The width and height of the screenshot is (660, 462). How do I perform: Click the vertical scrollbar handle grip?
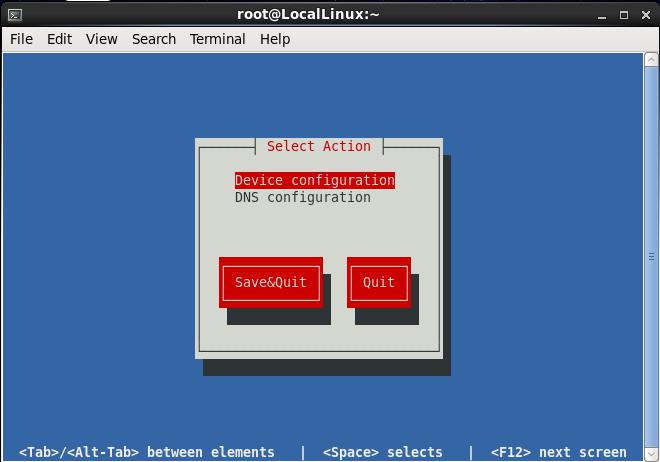click(x=651, y=256)
